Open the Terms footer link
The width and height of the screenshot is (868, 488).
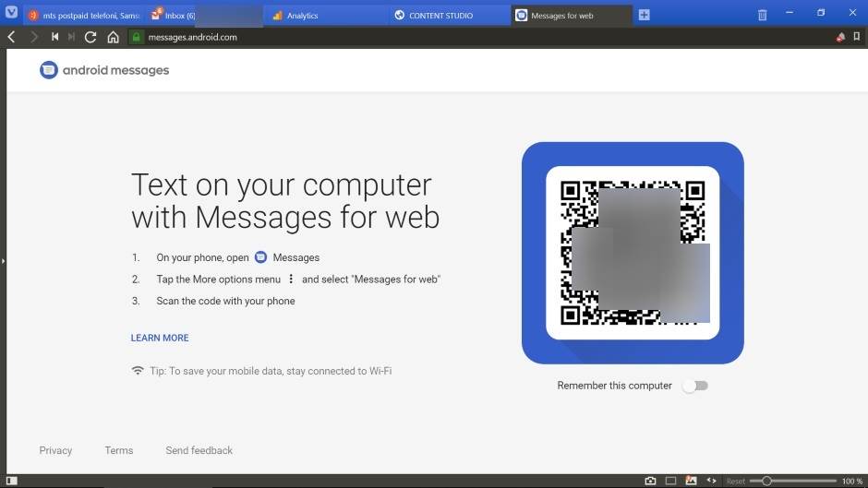pos(119,450)
